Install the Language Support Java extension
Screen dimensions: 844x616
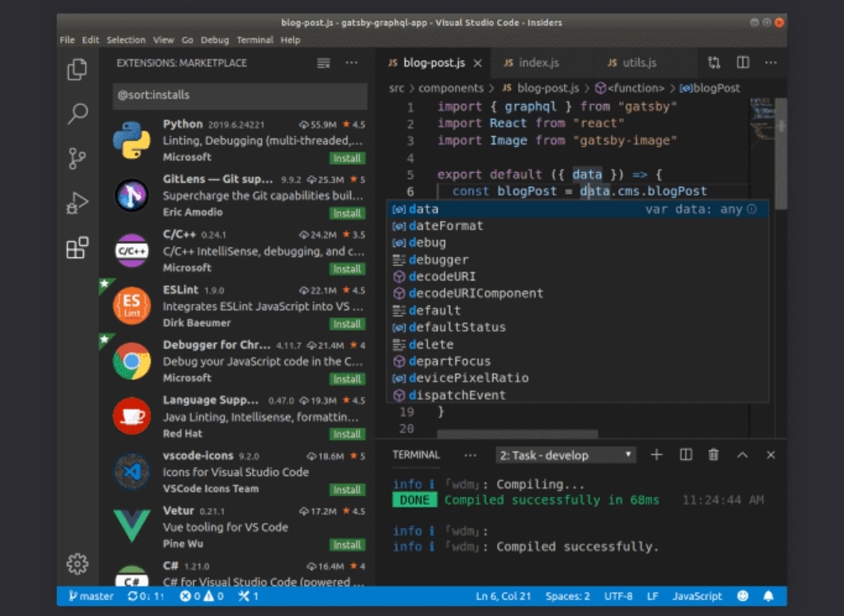347,434
